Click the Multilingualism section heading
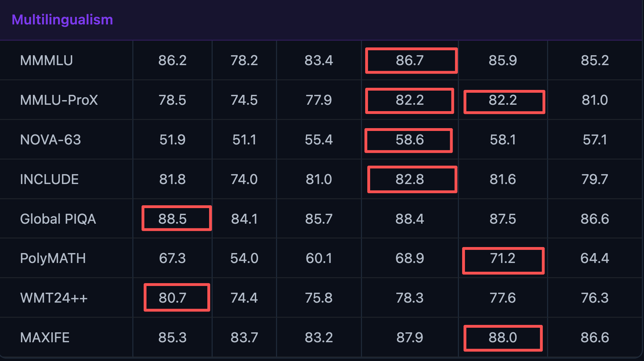644x361 pixels. (62, 20)
